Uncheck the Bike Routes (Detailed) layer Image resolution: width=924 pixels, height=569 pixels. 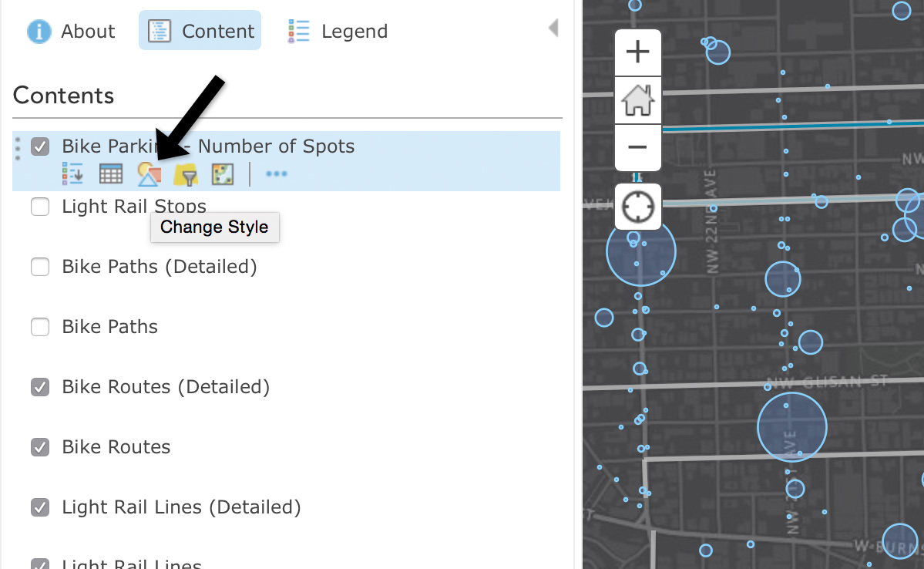(x=40, y=387)
